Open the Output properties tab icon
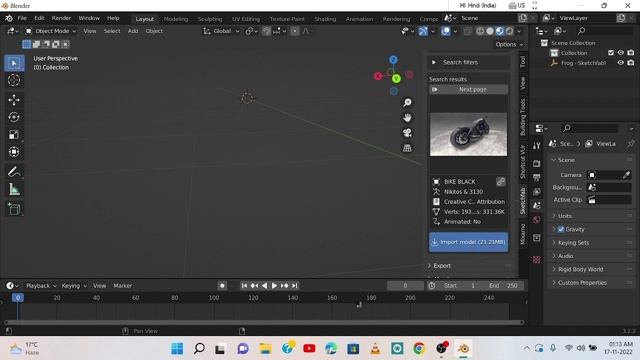This screenshot has width=640, height=360. [537, 178]
